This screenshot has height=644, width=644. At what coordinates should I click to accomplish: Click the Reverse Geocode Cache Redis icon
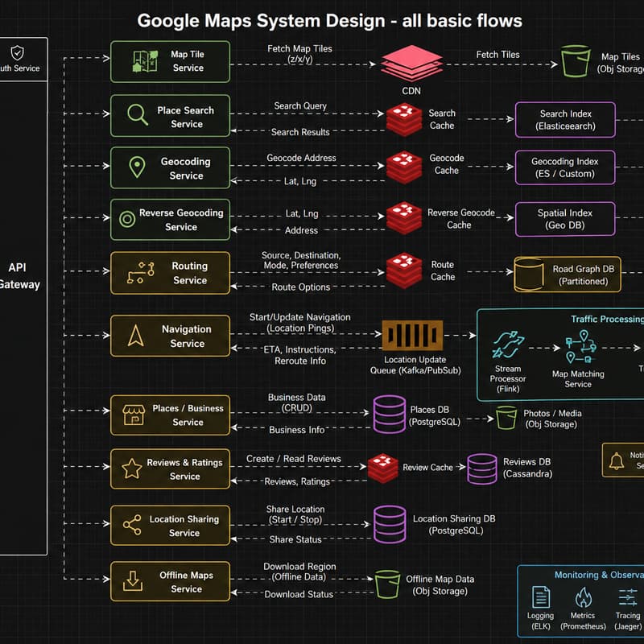click(404, 217)
